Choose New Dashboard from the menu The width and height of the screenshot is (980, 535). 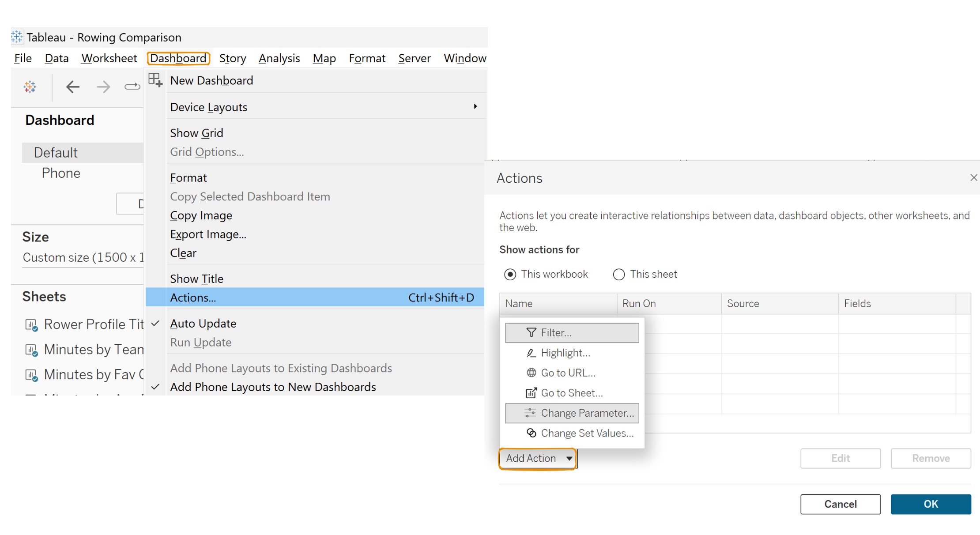(315, 81)
